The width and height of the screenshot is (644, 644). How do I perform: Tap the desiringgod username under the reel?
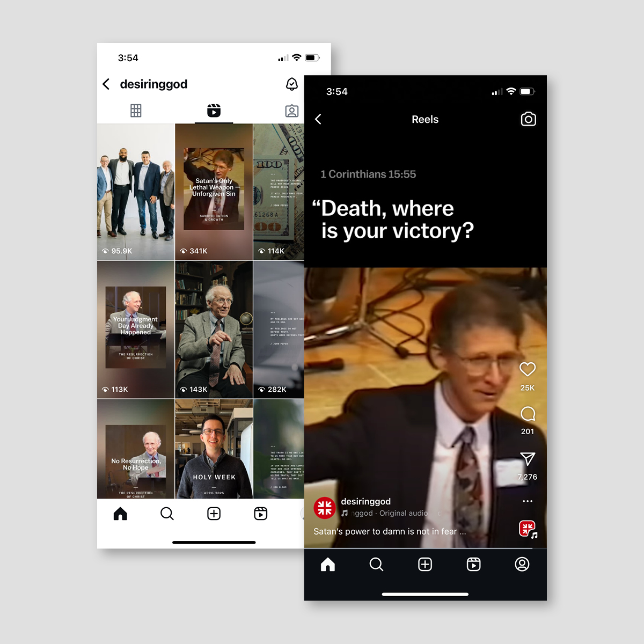click(x=366, y=501)
